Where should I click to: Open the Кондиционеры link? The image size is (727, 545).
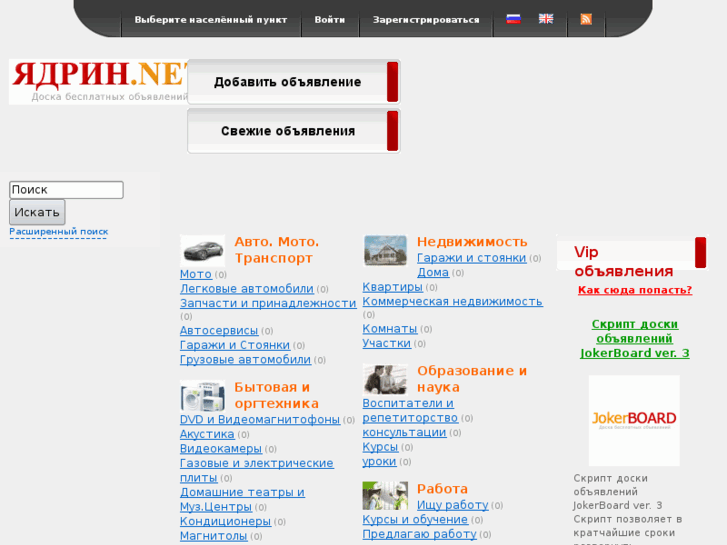(x=225, y=521)
